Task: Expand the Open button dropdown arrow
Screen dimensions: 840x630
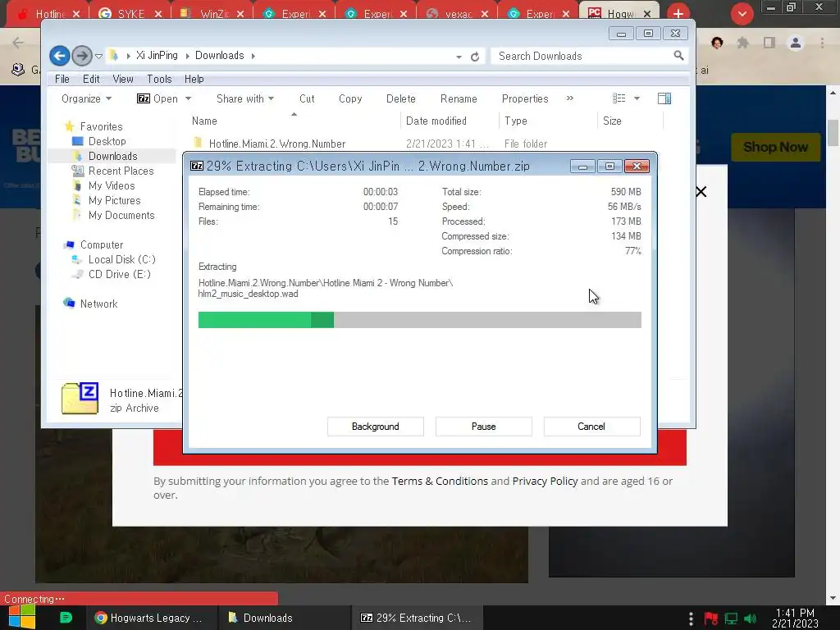Action: pyautogui.click(x=188, y=98)
